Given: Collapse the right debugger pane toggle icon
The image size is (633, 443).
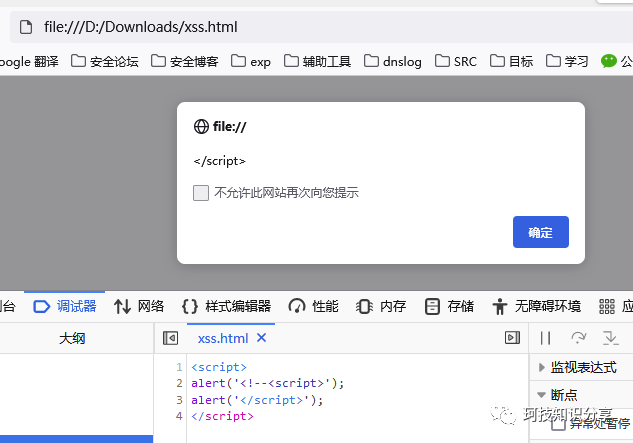Looking at the screenshot, I should [x=512, y=338].
